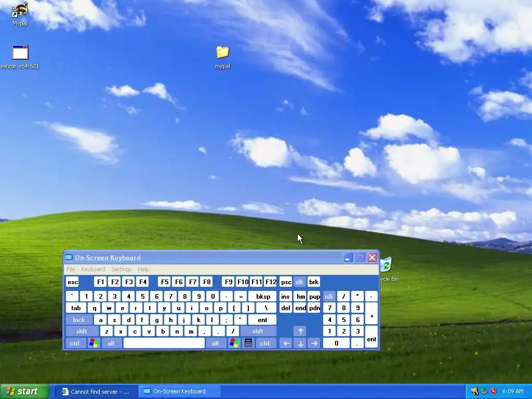Open the Mypal raccoon desktop shortcut
The width and height of the screenshot is (532, 399).
coord(20,14)
